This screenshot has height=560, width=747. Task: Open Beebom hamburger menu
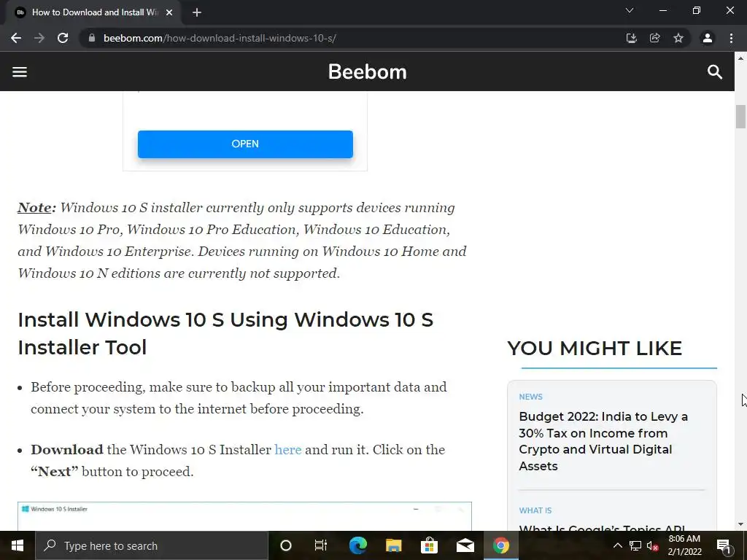[x=20, y=72]
